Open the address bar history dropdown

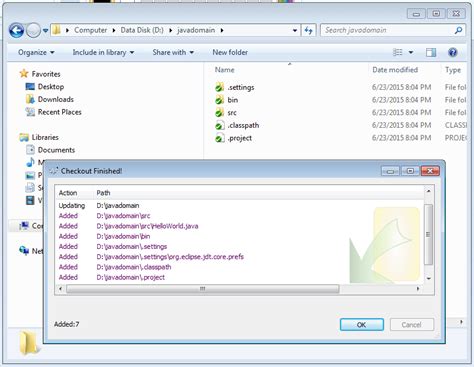pos(295,31)
